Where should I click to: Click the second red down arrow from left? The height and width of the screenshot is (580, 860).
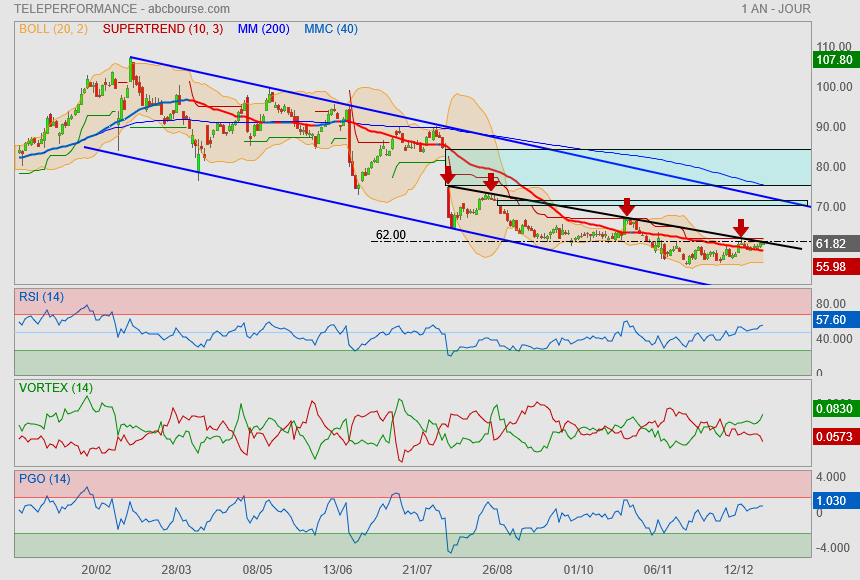pyautogui.click(x=491, y=182)
